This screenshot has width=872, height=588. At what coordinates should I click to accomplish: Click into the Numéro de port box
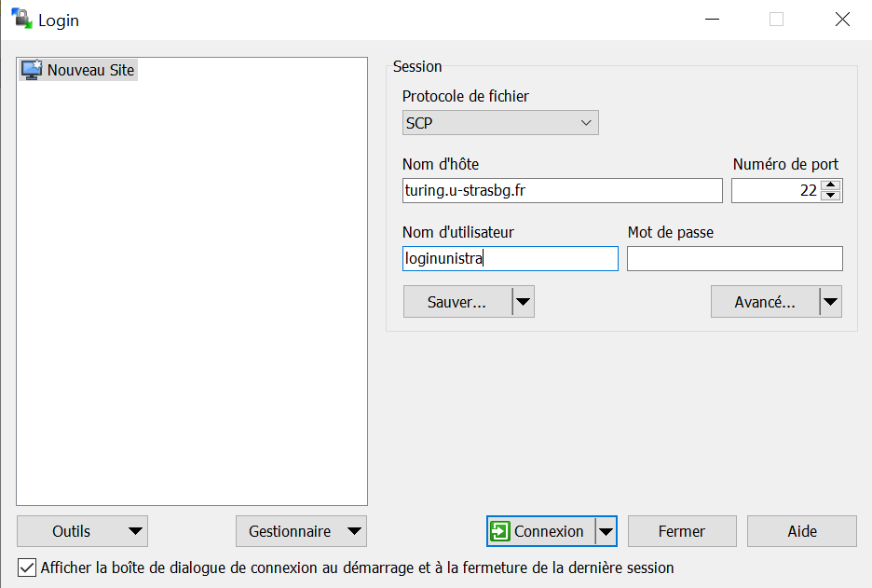[x=774, y=191]
